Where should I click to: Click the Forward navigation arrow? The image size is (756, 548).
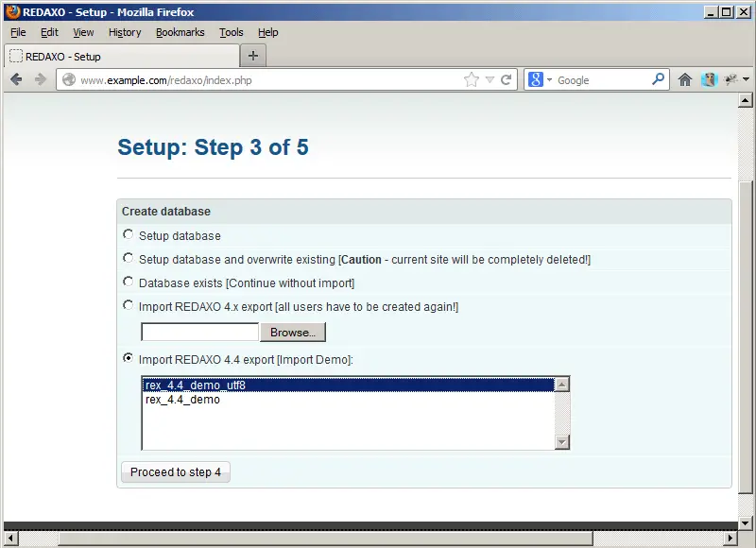click(40, 80)
